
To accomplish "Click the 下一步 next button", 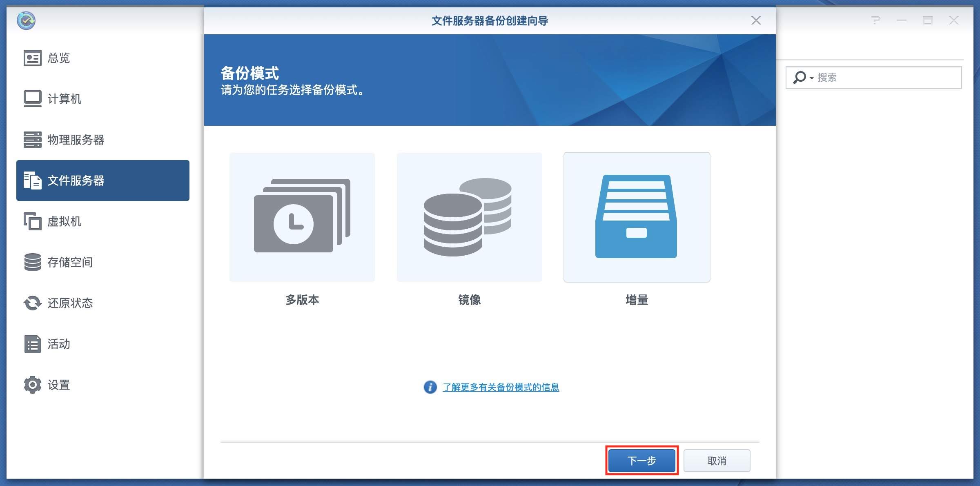I will 641,461.
